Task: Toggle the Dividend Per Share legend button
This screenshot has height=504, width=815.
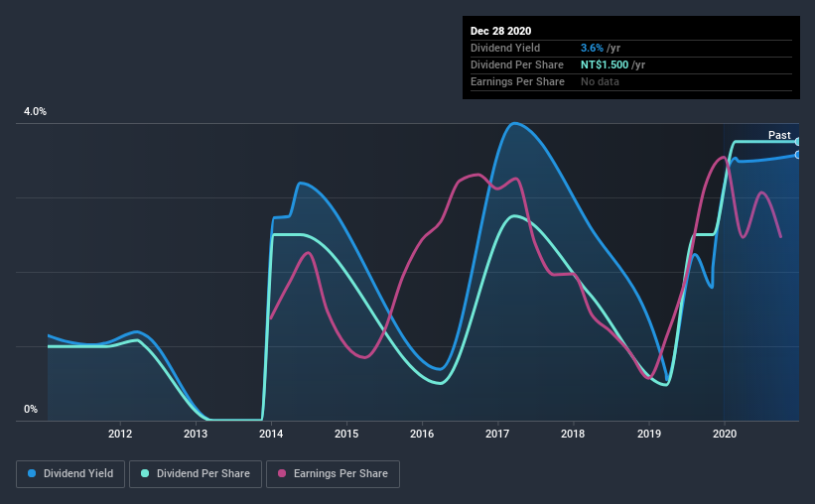Action: [x=196, y=474]
